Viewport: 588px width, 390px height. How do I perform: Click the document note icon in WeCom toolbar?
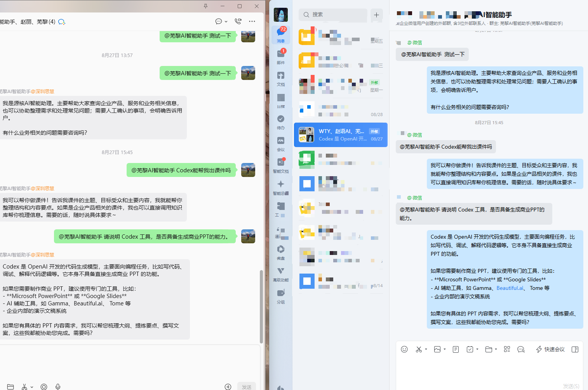coord(456,349)
